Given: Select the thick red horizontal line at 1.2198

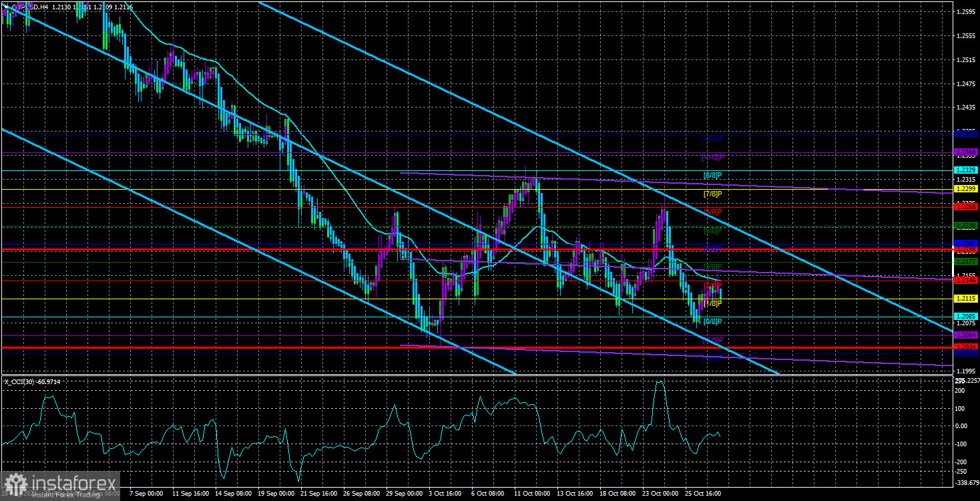Looking at the screenshot, I should click(477, 249).
